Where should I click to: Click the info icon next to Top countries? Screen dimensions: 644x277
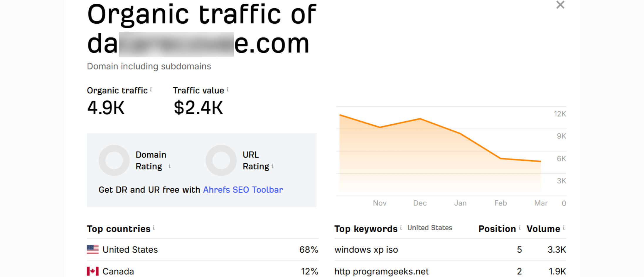pos(154,228)
